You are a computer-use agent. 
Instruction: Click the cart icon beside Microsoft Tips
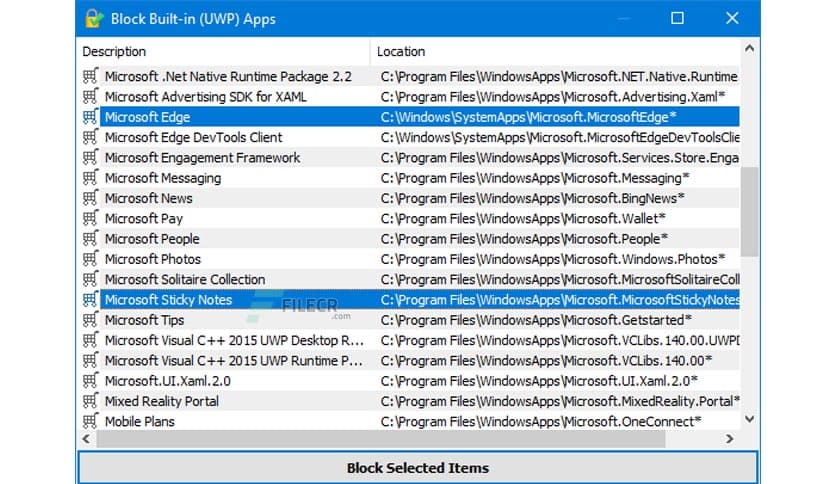tap(91, 320)
